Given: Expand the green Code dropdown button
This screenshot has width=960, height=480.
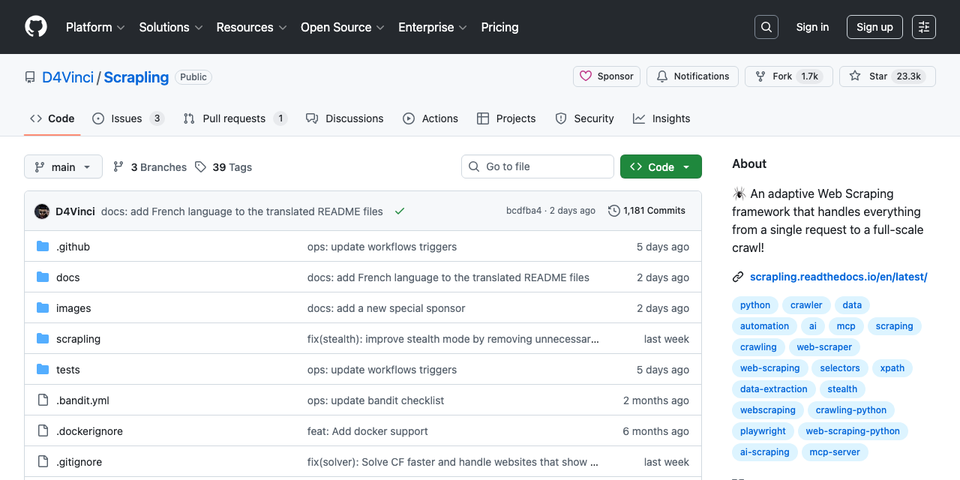Looking at the screenshot, I should (x=660, y=167).
